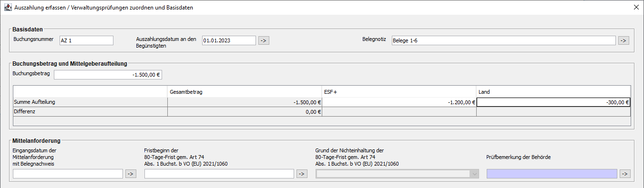Click the purple Prüfbemerkung der Behörde field

[552, 174]
